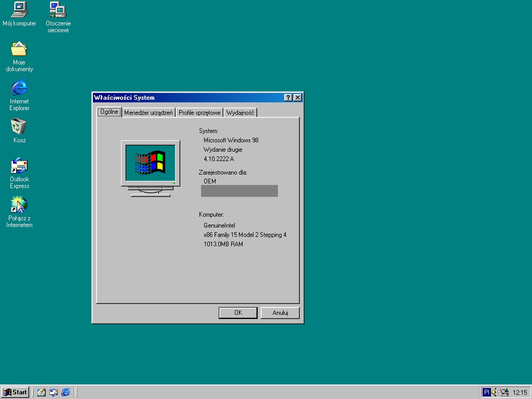Image resolution: width=532 pixels, height=399 pixels.
Task: Click the Pl keyboard language indicator
Action: 486,392
